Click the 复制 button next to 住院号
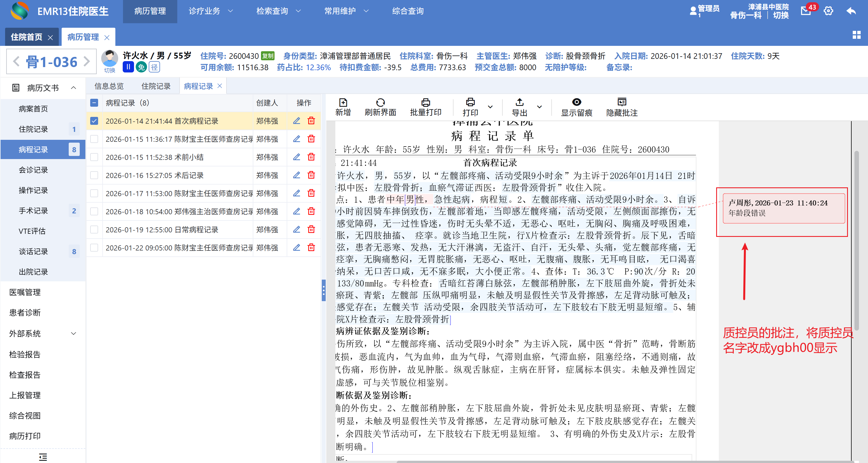The height and width of the screenshot is (463, 868). [x=268, y=56]
